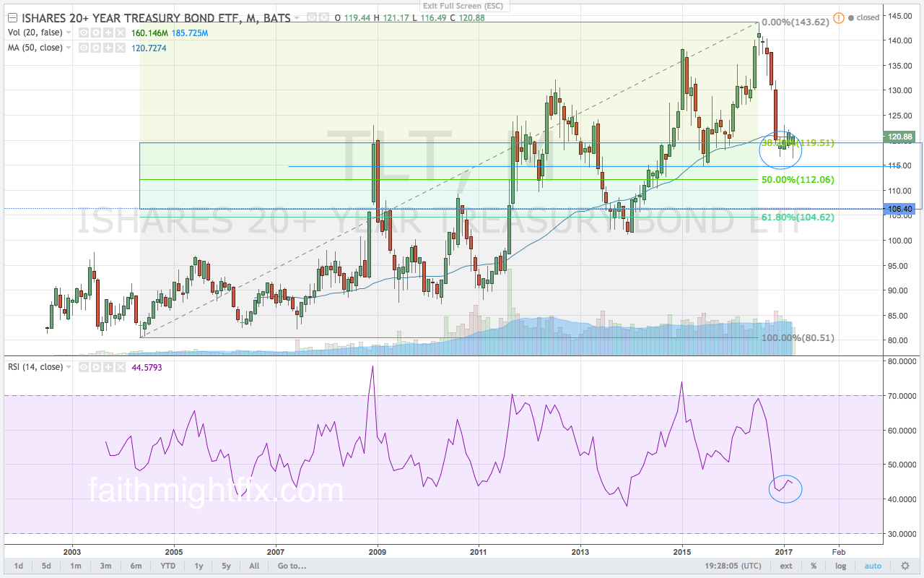The height and width of the screenshot is (578, 924).
Task: Toggle extended hours ext option
Action: click(x=786, y=566)
